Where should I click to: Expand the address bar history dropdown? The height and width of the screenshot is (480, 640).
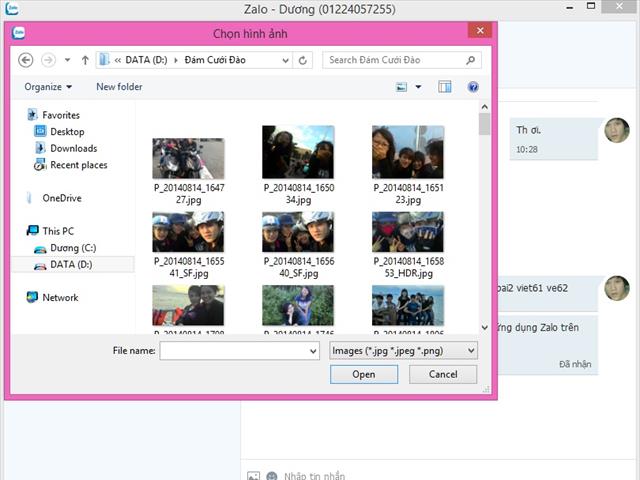pos(285,60)
